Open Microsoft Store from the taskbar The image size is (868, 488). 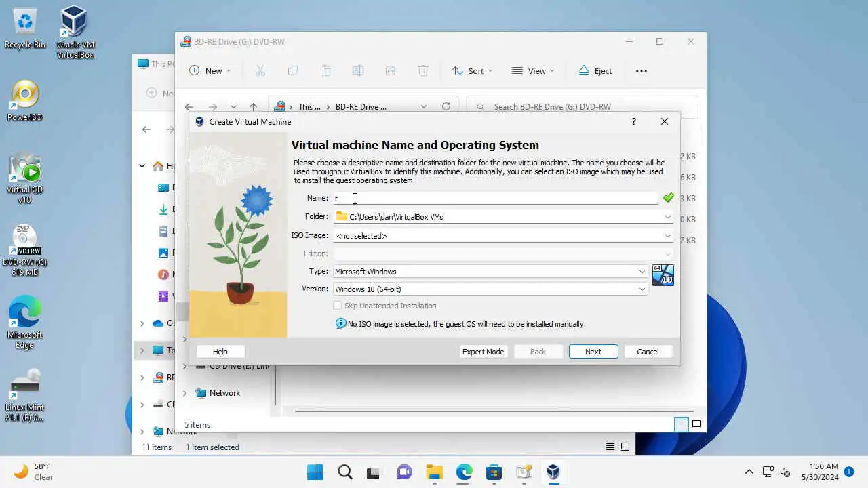pyautogui.click(x=494, y=472)
